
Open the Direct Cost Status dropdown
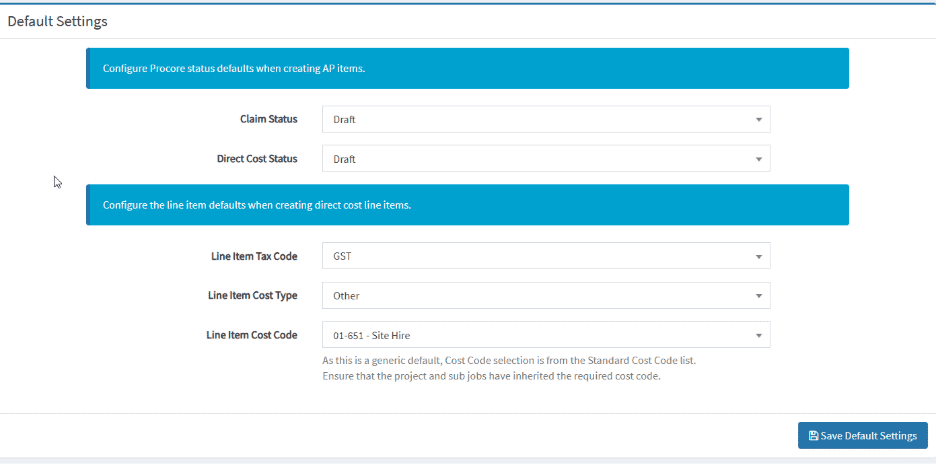(x=545, y=159)
